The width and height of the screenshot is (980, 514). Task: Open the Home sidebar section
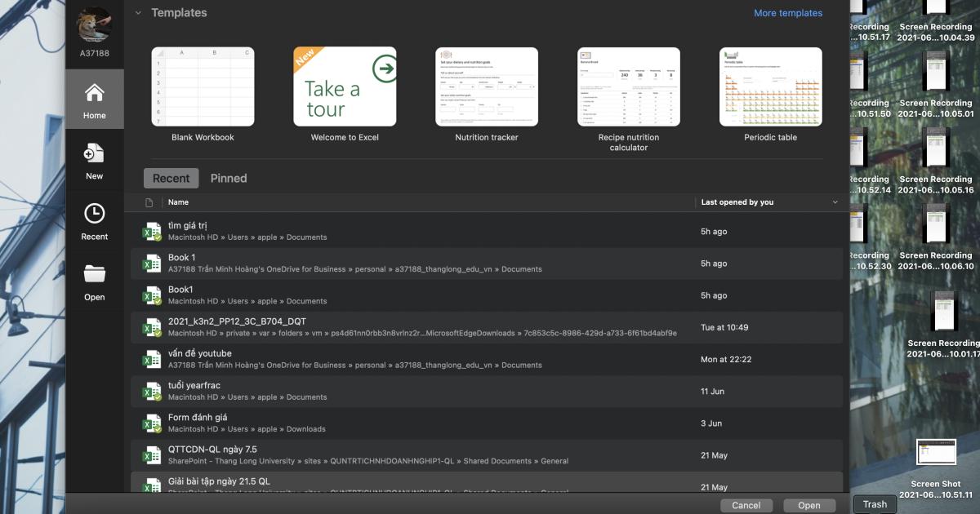(x=95, y=100)
